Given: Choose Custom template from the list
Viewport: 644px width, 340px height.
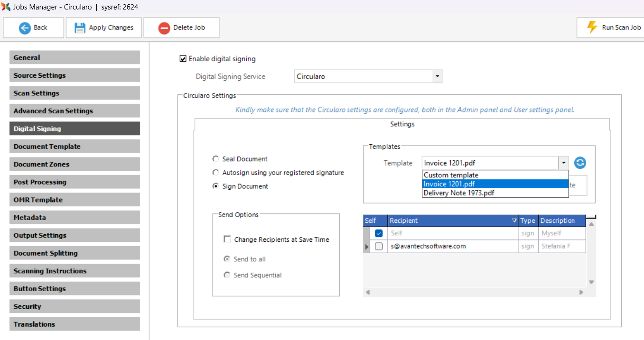Looking at the screenshot, I should coord(451,175).
